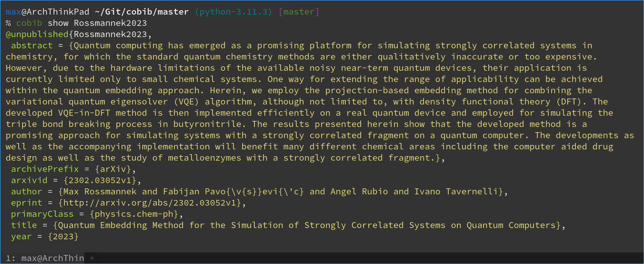The width and height of the screenshot is (644, 264).
Task: Click the 'max' username in prompt
Action: click(13, 12)
